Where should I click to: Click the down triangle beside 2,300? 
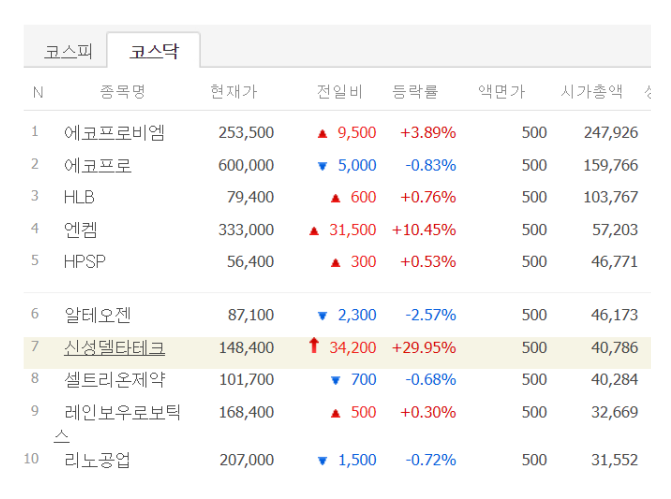pos(322,316)
